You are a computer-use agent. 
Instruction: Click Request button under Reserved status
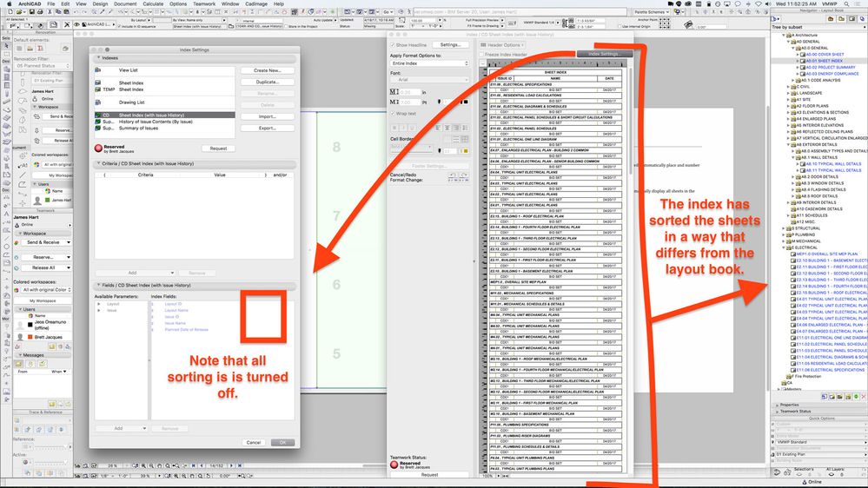pos(218,148)
